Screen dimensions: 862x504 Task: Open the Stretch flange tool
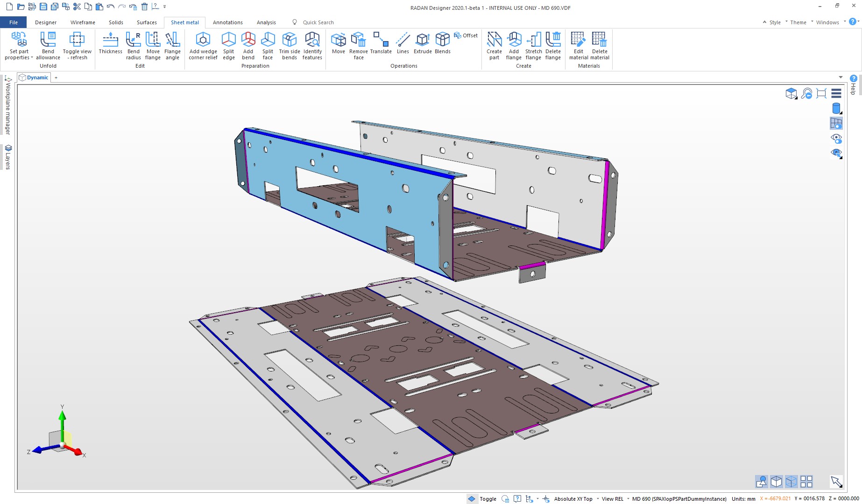pos(533,45)
